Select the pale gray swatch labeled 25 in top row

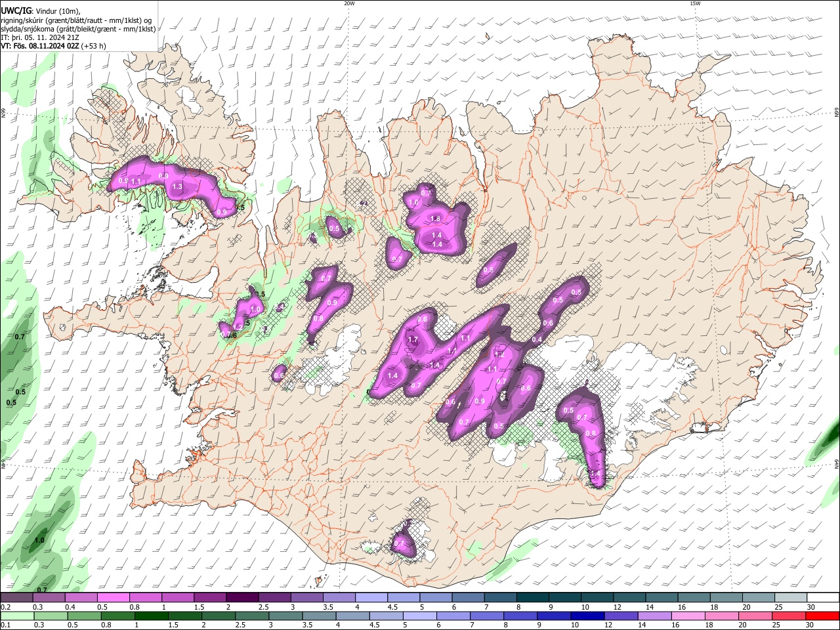pyautogui.click(x=790, y=598)
